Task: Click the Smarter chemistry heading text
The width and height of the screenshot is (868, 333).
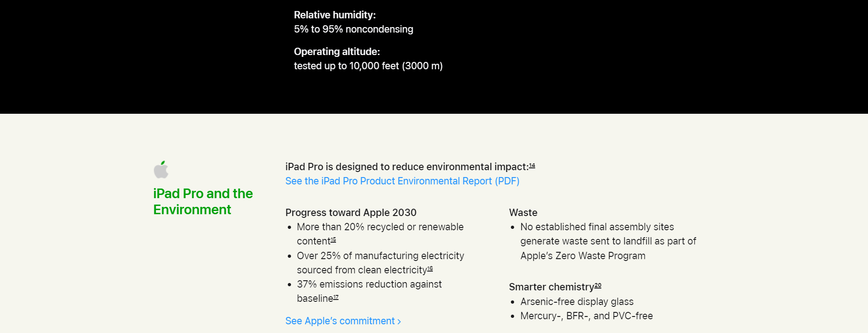Action: 552,287
